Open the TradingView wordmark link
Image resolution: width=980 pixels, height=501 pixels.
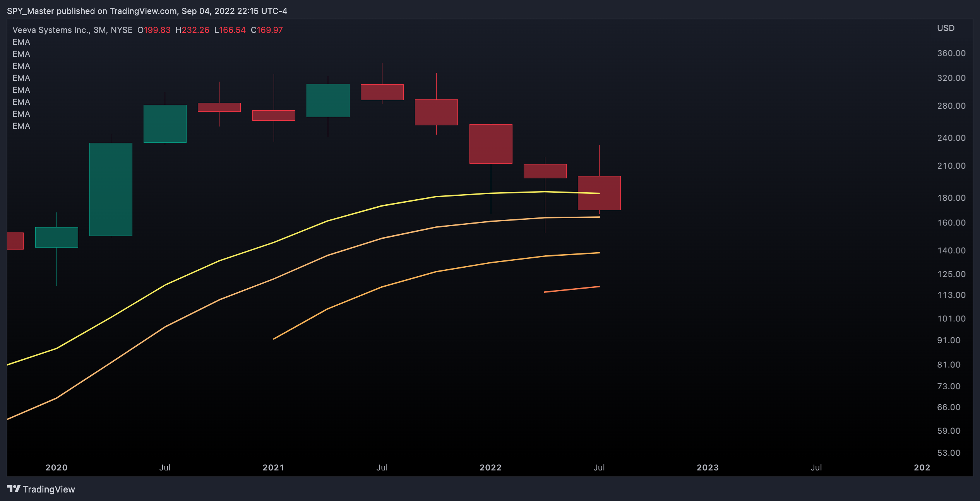click(49, 489)
